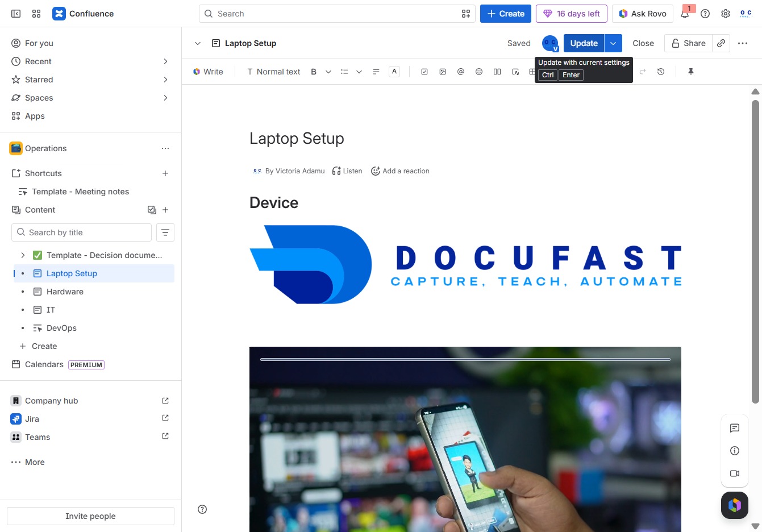The width and height of the screenshot is (762, 532).
Task: Collapse the left sidebar panel
Action: pos(16,14)
